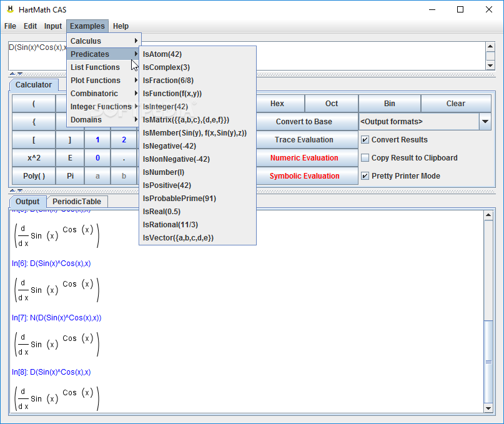
Task: Click the variable a key
Action: pyautogui.click(x=97, y=176)
